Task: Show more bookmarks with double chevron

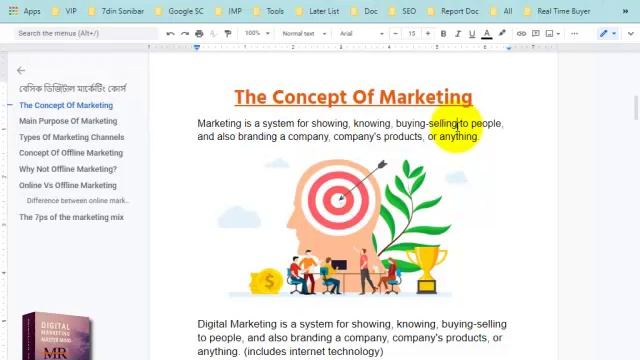Action: tap(625, 11)
